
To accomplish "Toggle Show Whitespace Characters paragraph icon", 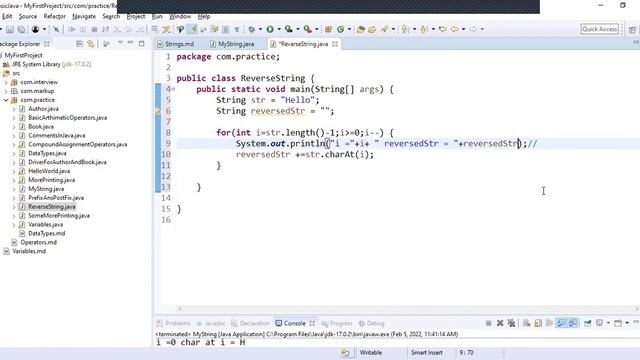I will (237, 29).
